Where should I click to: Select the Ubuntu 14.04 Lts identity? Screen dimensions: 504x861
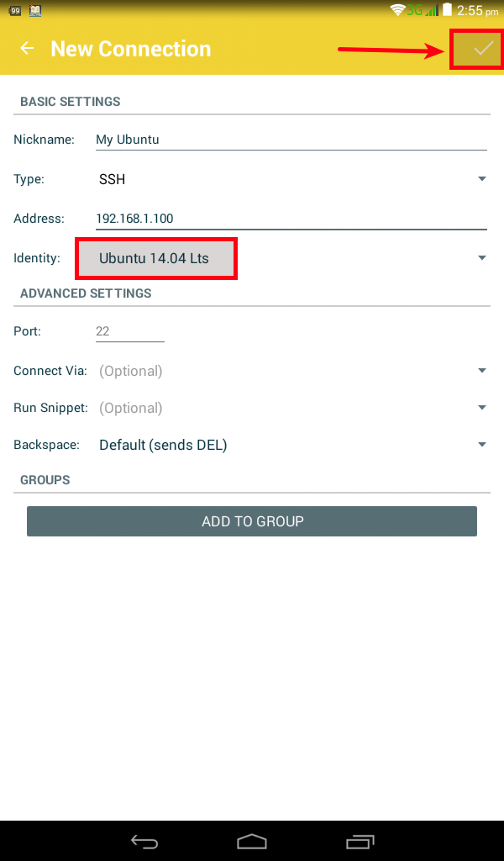[x=156, y=258]
